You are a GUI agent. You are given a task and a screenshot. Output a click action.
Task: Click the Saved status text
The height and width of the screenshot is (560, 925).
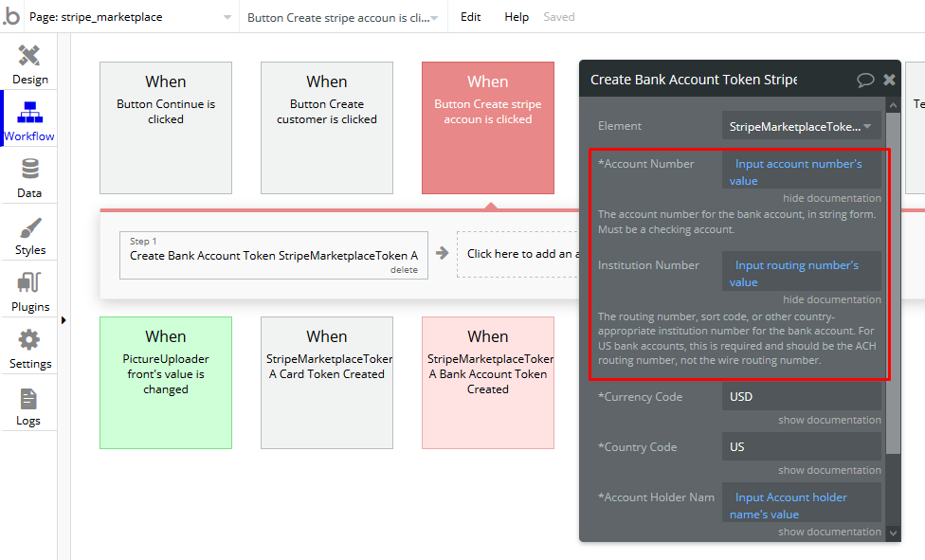(x=558, y=17)
